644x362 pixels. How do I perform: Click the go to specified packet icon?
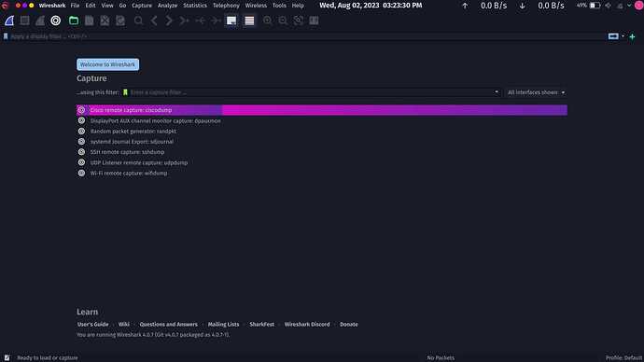[x=185, y=21]
